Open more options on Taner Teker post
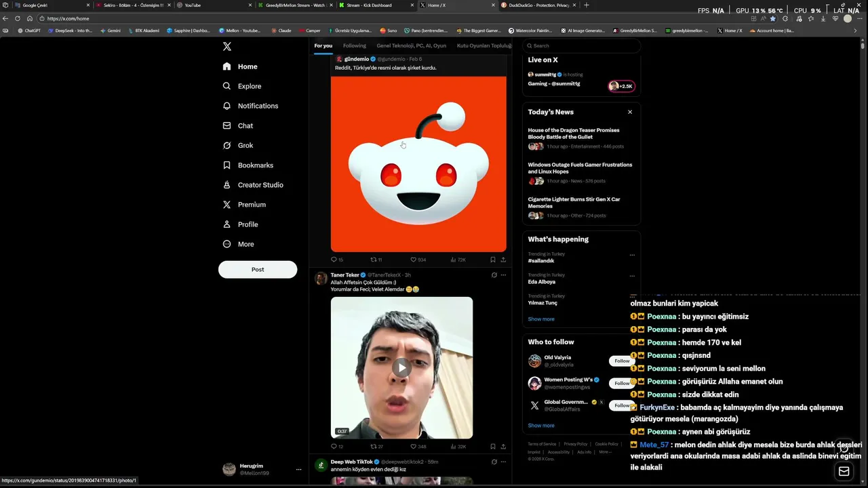The width and height of the screenshot is (868, 488). [x=503, y=275]
